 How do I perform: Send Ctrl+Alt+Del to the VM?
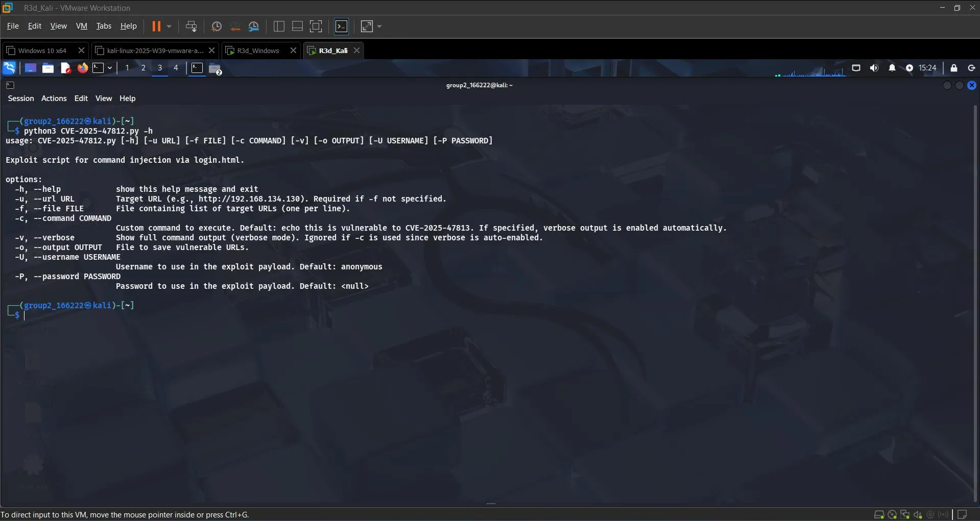coord(191,27)
